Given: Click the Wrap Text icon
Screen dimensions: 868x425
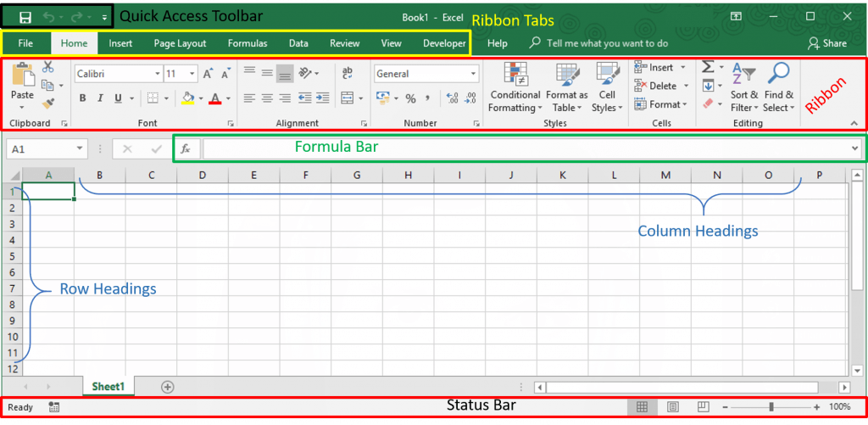Looking at the screenshot, I should pos(348,74).
